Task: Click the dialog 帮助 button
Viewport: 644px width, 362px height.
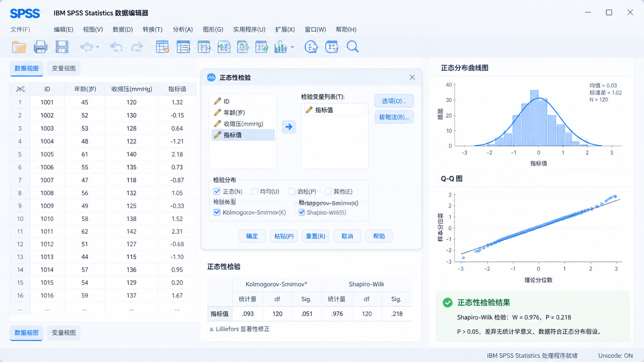Action: tap(379, 236)
